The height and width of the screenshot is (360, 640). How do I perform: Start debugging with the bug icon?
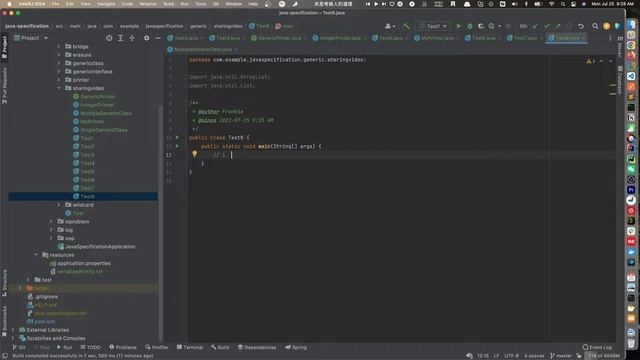pos(470,26)
